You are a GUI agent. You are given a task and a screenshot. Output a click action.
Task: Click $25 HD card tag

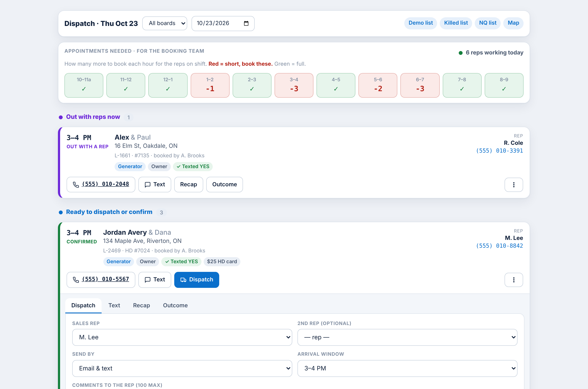pyautogui.click(x=222, y=261)
